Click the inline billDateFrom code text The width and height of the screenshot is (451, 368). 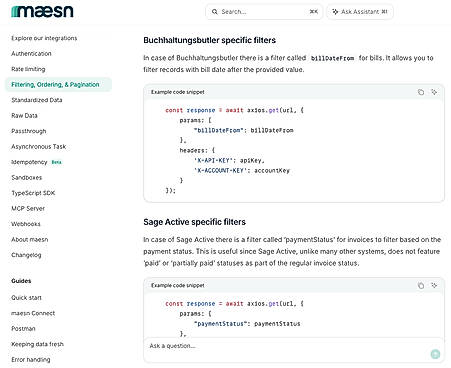[332, 58]
